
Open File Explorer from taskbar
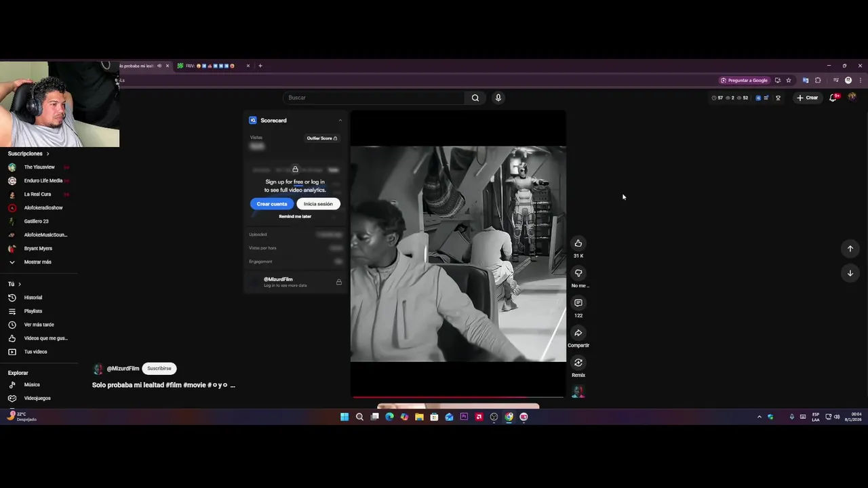pos(419,417)
